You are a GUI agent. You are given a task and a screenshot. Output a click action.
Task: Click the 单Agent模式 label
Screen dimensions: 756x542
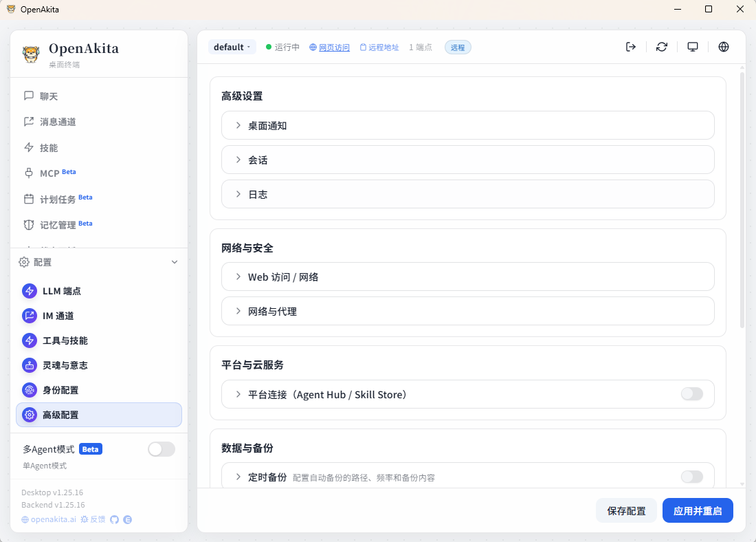point(45,466)
